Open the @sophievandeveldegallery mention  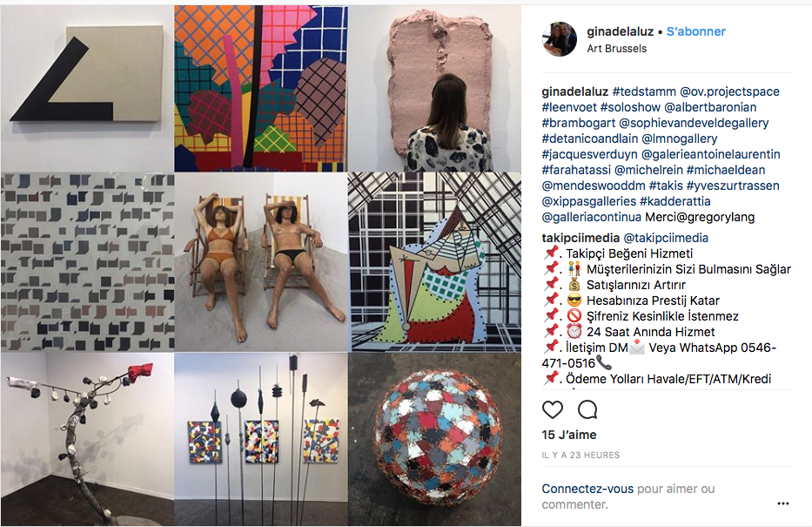pos(694,124)
